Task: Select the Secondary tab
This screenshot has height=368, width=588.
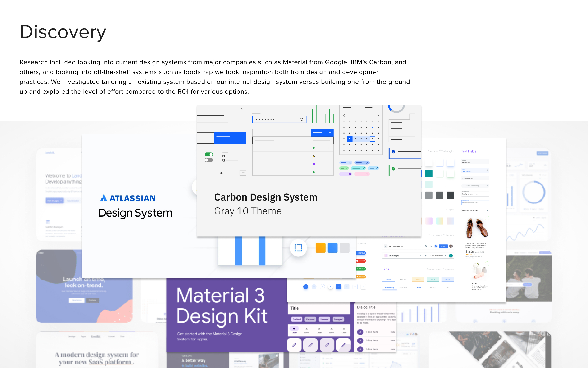Action: pos(390,287)
